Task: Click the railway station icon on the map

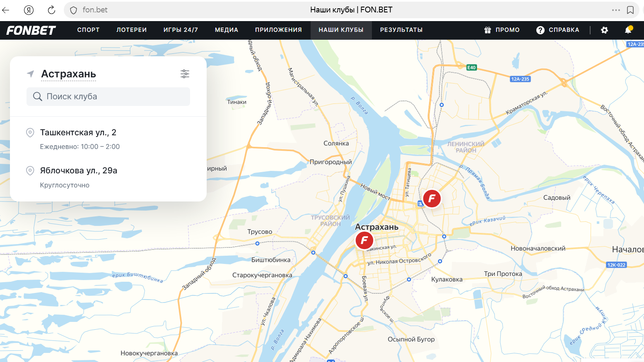Action: click(x=420, y=203)
